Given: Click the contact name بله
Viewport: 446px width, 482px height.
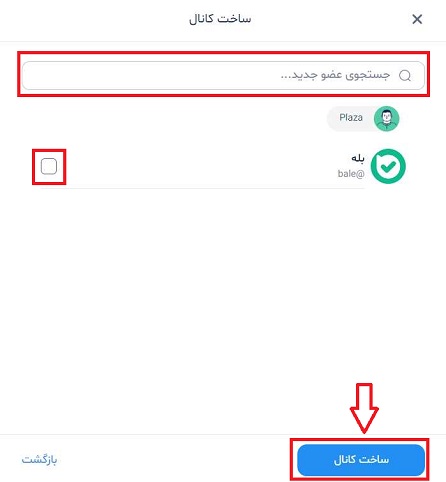Looking at the screenshot, I should click(358, 158).
